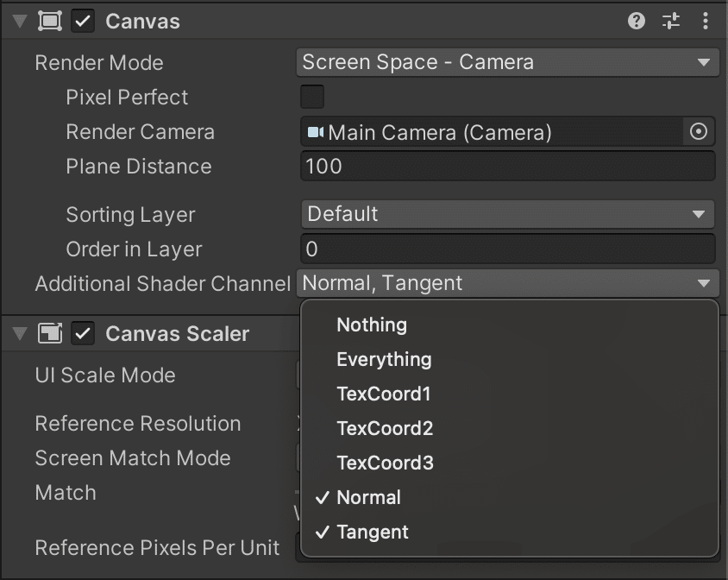The height and width of the screenshot is (580, 728).
Task: Click the camera icon in Render Camera field
Action: pos(316,132)
